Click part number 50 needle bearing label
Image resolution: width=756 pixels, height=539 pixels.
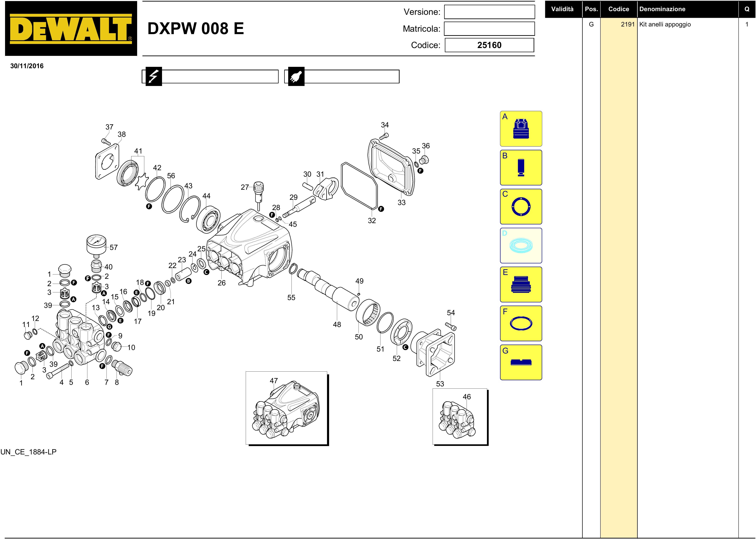[x=359, y=337]
